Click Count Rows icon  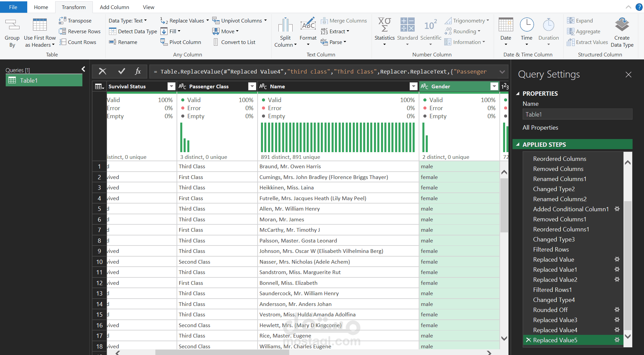point(62,42)
